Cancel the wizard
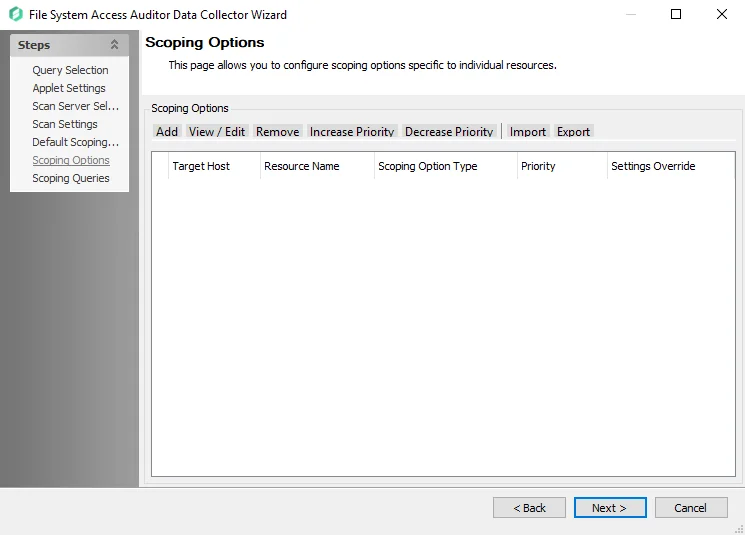Screen dimensions: 745x535 click(x=691, y=508)
